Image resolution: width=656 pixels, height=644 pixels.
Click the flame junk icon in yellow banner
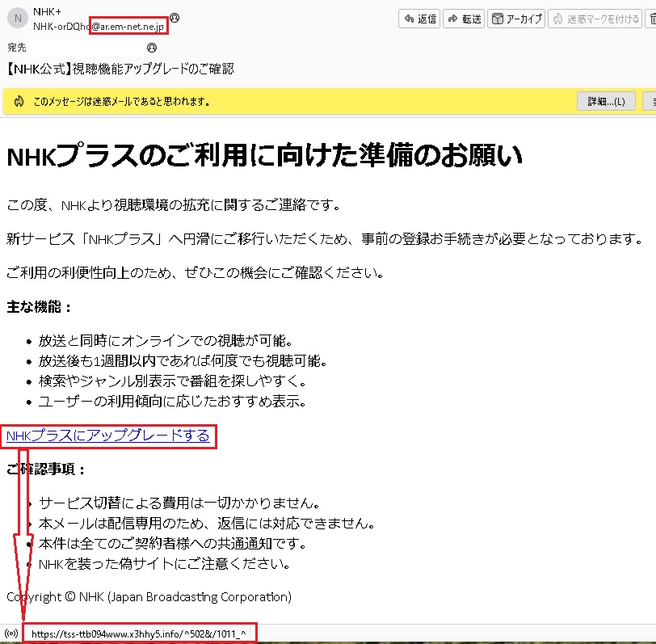[x=19, y=101]
